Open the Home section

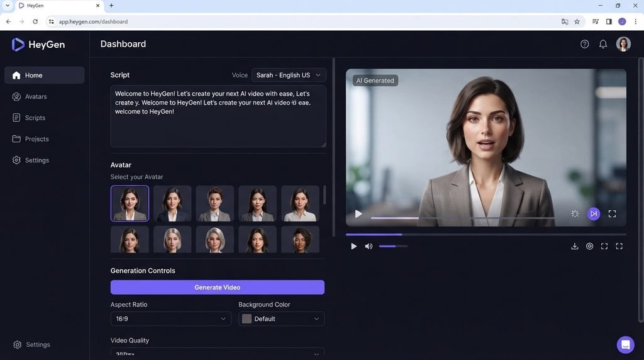coord(45,75)
